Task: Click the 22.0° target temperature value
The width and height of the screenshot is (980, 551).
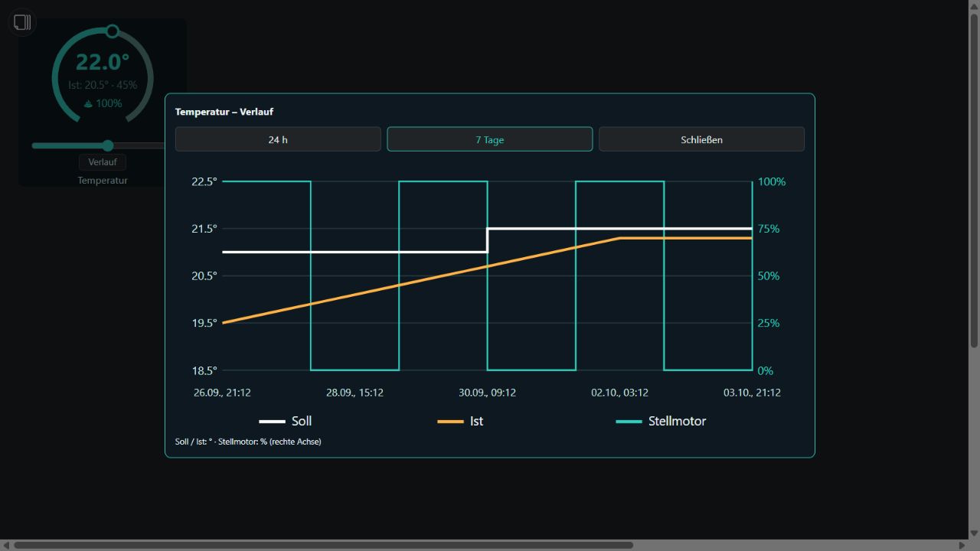Action: 103,61
